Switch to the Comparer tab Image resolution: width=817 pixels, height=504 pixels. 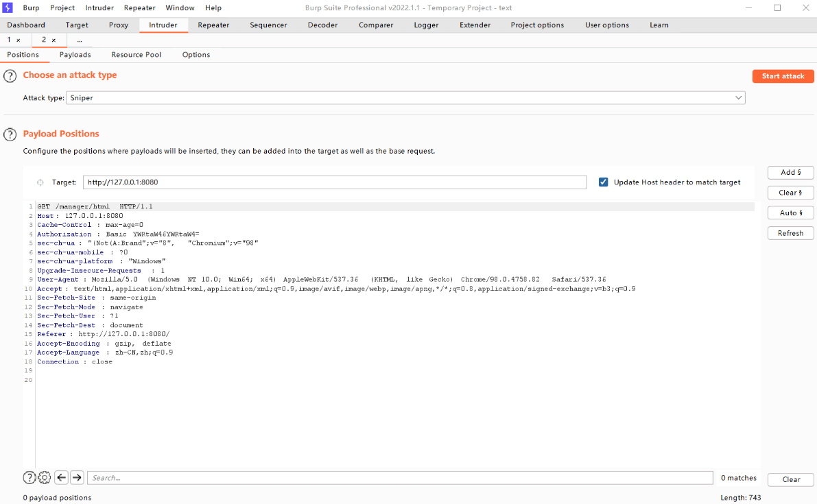pos(376,25)
